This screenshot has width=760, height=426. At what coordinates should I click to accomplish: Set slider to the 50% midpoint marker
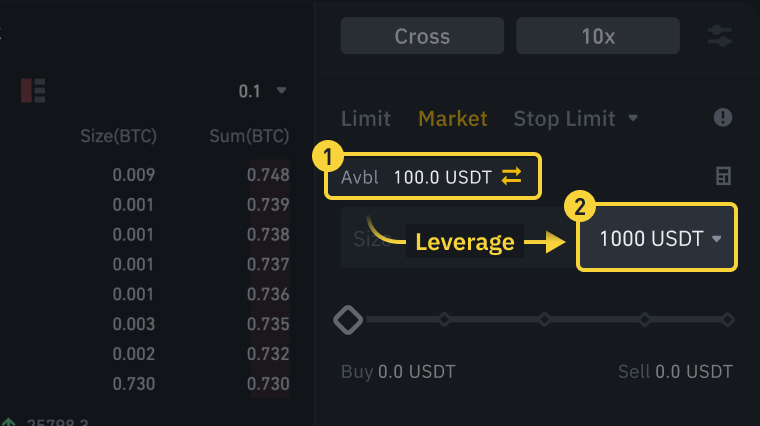coord(544,320)
